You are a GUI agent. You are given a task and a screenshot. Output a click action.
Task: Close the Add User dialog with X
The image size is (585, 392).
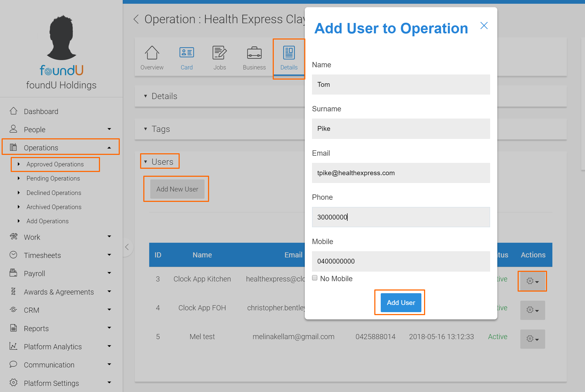click(x=484, y=26)
